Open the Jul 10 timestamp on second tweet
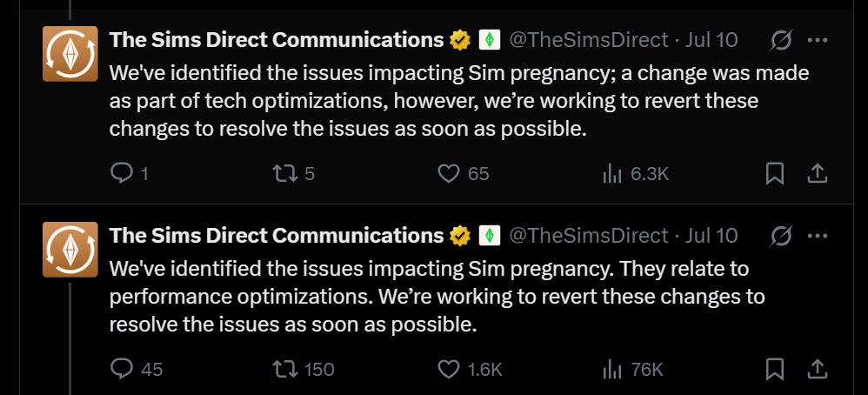This screenshot has width=868, height=395. (x=711, y=236)
